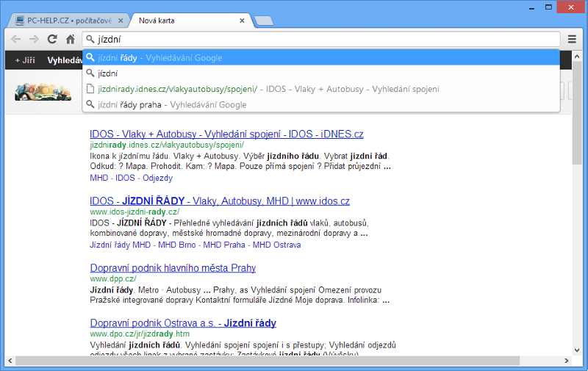The image size is (588, 371).
Task: Click the browser back arrow
Action: pos(16,40)
